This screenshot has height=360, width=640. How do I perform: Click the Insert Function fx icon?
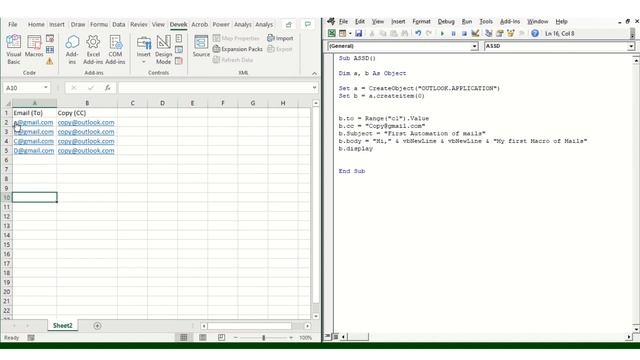tap(107, 88)
